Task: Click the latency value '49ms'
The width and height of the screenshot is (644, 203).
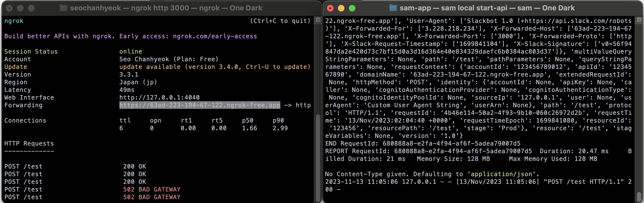Action: click(x=127, y=90)
